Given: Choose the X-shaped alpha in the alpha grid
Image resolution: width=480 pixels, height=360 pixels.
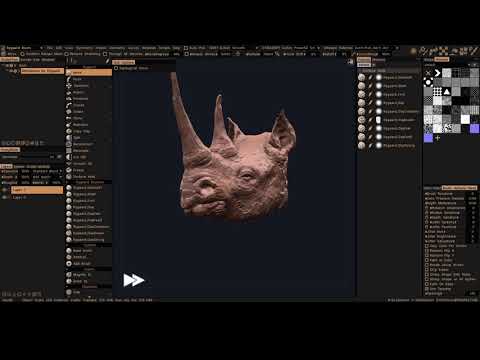Looking at the screenshot, I should pos(428,73).
